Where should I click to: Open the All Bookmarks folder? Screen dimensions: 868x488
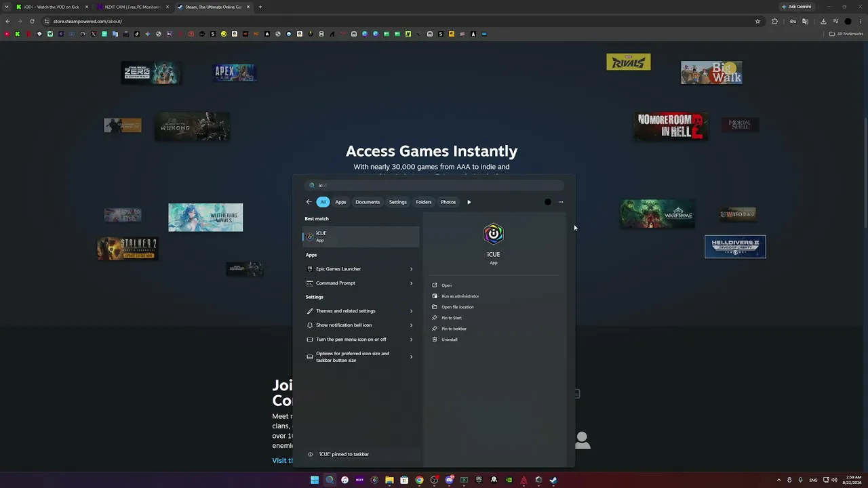click(846, 34)
